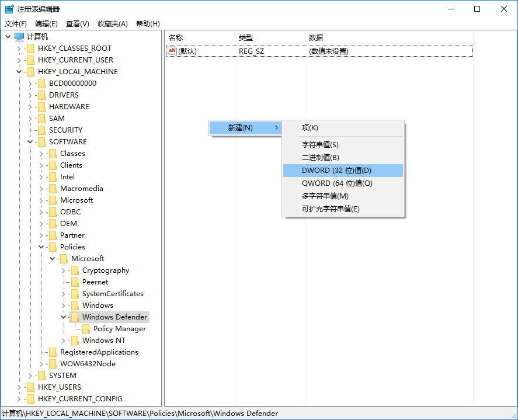518x420 pixels.
Task: Click the Registry Editor app icon in title bar
Action: click(x=9, y=9)
